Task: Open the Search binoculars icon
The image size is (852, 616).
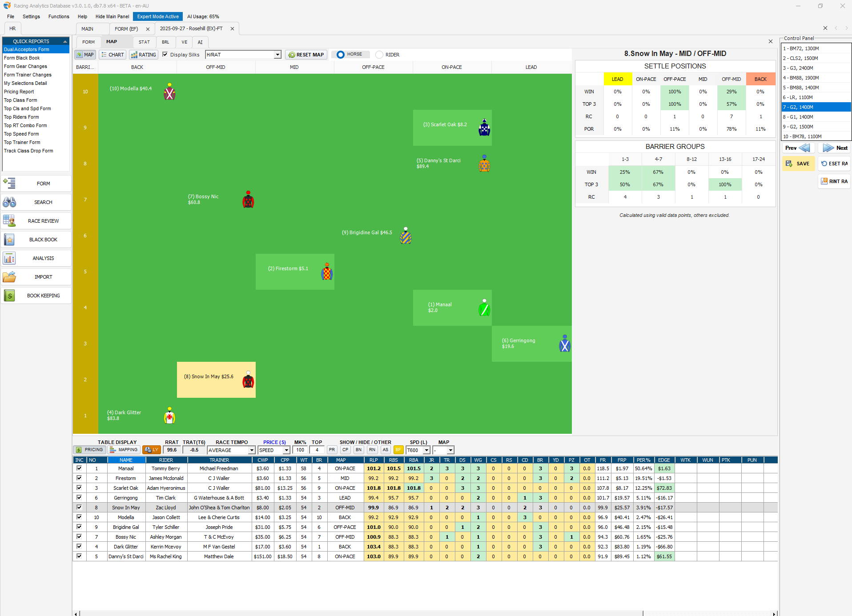Action: 9,202
